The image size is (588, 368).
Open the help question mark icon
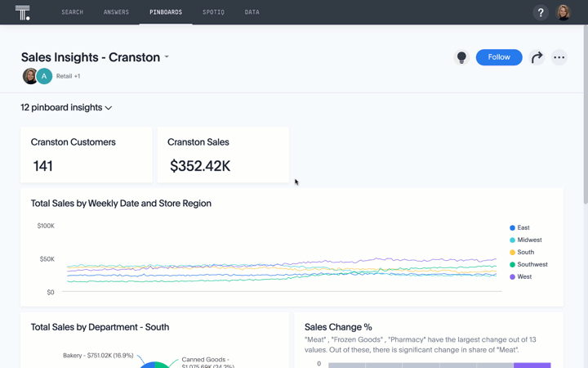tap(541, 13)
